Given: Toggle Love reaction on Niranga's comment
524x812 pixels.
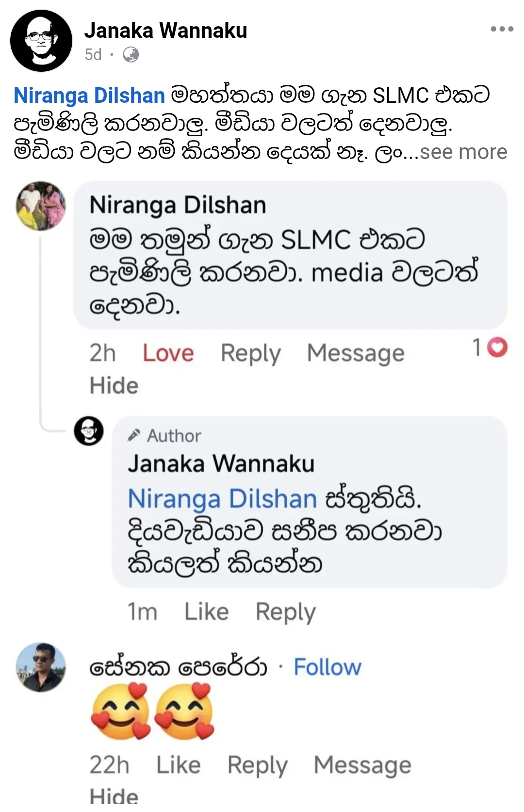Looking at the screenshot, I should coord(168,353).
